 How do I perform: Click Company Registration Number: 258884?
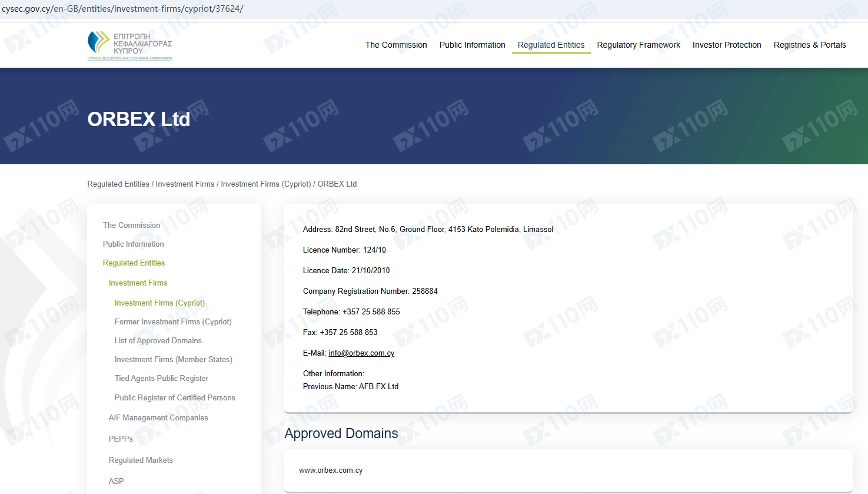pyautogui.click(x=370, y=291)
